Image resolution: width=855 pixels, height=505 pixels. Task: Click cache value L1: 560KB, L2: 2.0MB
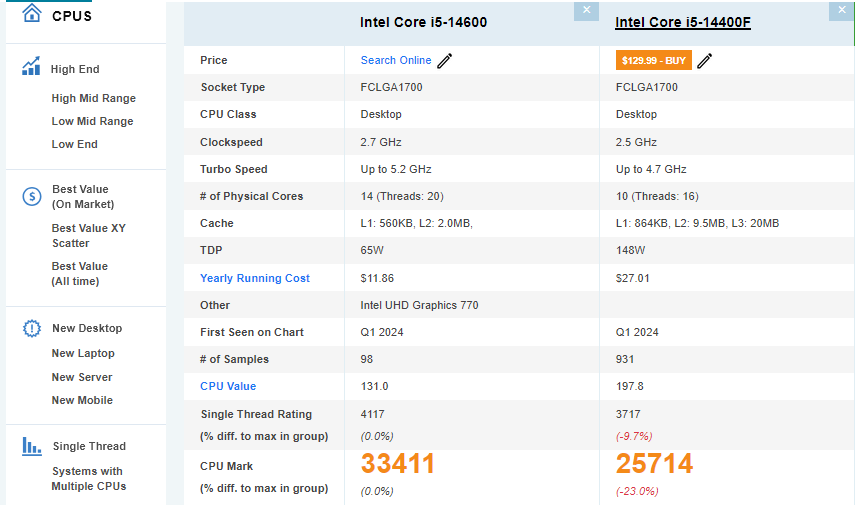[417, 223]
